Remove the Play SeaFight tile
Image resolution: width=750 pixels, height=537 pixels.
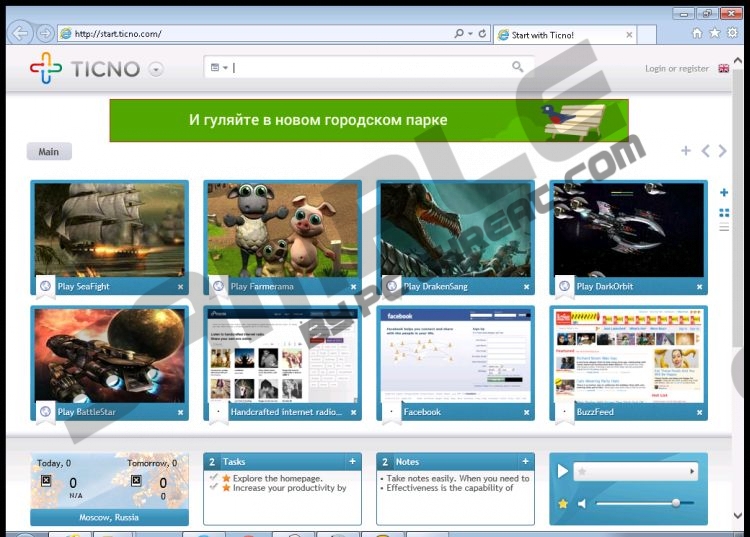pyautogui.click(x=181, y=287)
